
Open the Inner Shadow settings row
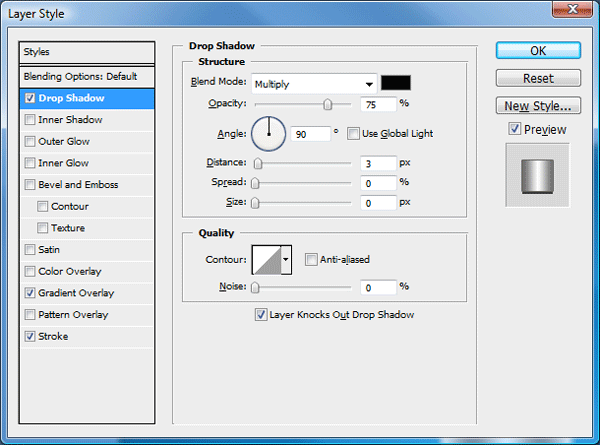[87, 120]
